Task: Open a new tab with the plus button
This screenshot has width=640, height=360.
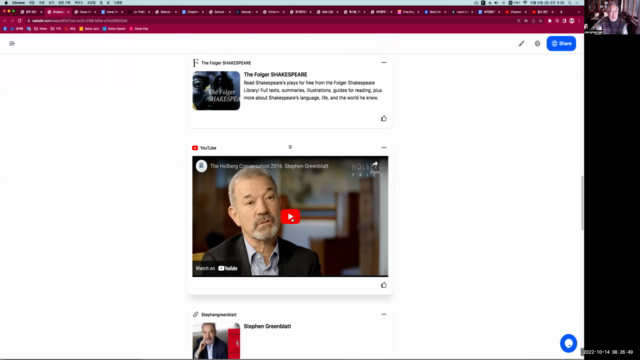Action: click(x=561, y=12)
